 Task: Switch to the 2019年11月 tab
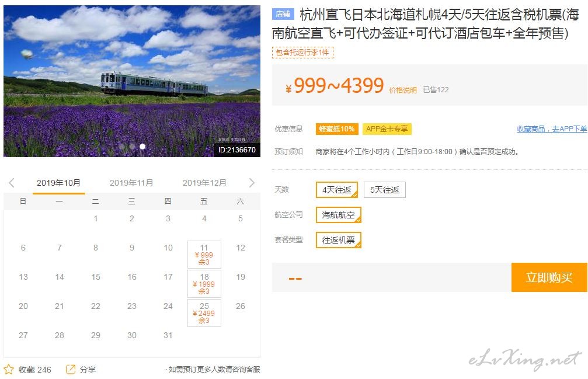[x=131, y=183]
